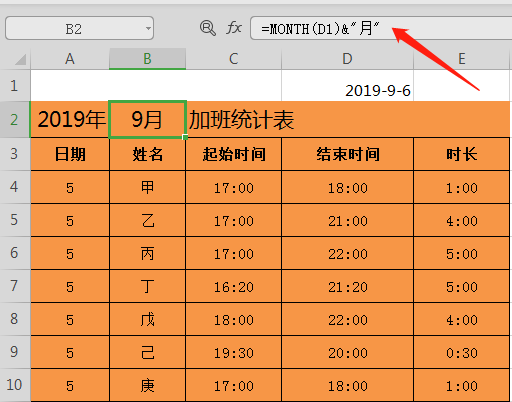Click the 姓名 header cell
The image size is (512, 402).
[147, 154]
